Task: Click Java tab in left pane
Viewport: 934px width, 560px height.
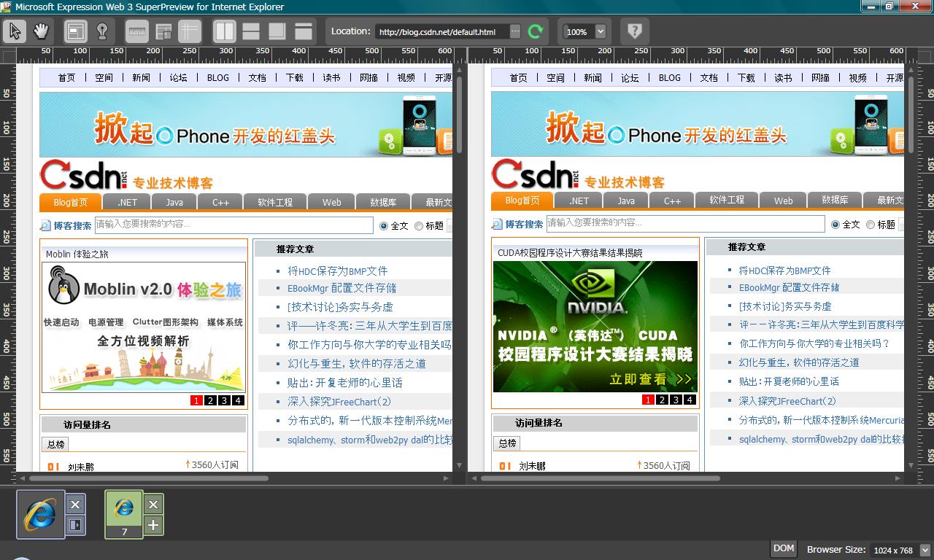Action: coord(174,202)
